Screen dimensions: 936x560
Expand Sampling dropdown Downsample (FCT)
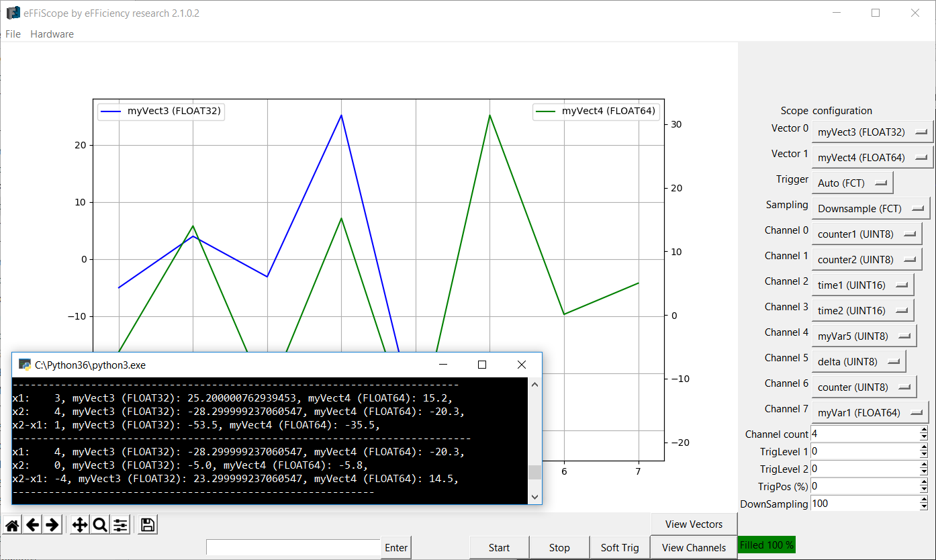pyautogui.click(x=871, y=209)
